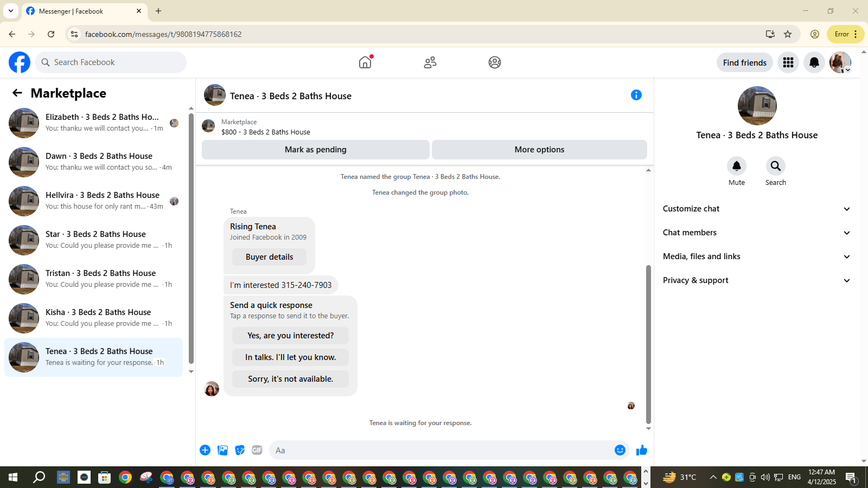Click Find friends button
The height and width of the screenshot is (488, 868).
745,62
